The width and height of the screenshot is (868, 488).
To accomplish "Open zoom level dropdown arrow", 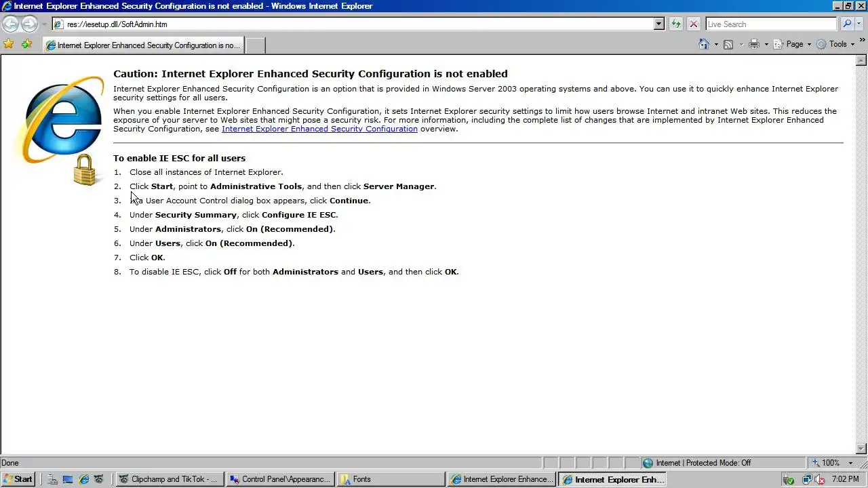I will click(x=850, y=463).
